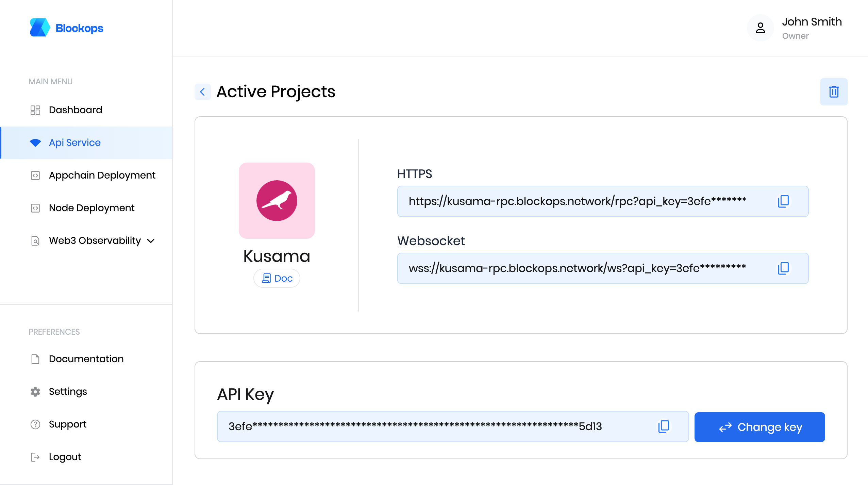Open Appchain Deployment page
The height and width of the screenshot is (485, 868).
(86, 175)
